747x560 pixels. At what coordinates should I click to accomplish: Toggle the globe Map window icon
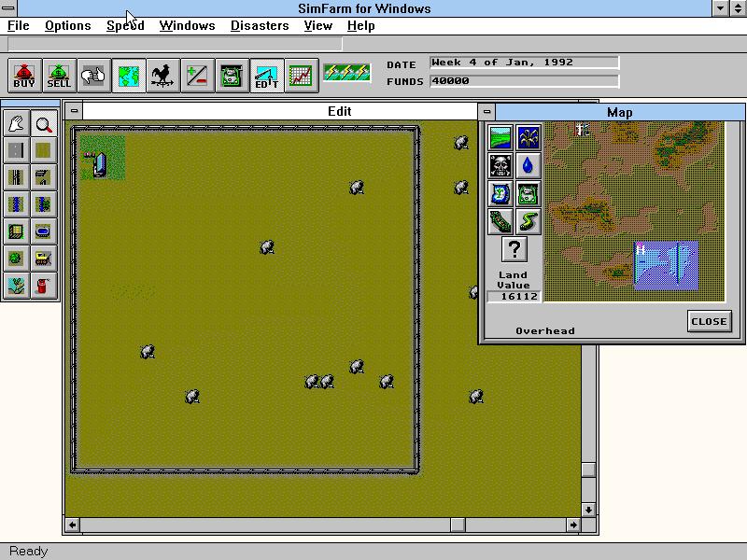pyautogui.click(x=129, y=76)
